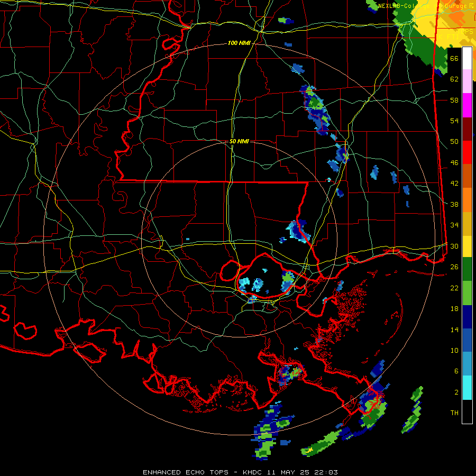
Task: Select the light green legend swatch below 26
Action: pos(467,293)
